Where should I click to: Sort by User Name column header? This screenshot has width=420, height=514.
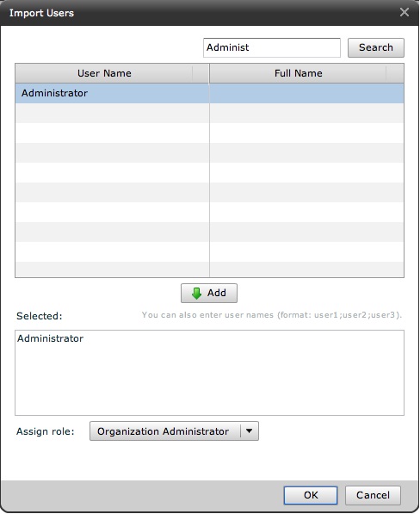[104, 73]
